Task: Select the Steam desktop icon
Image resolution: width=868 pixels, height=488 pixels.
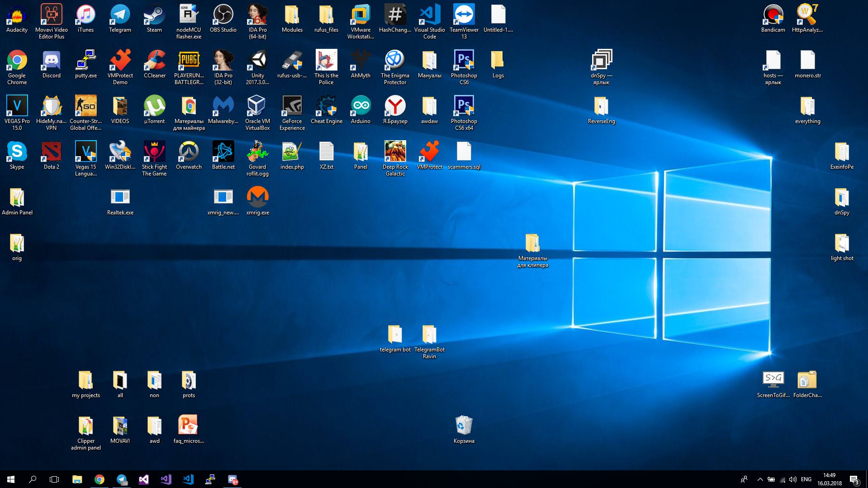Action: tap(154, 19)
